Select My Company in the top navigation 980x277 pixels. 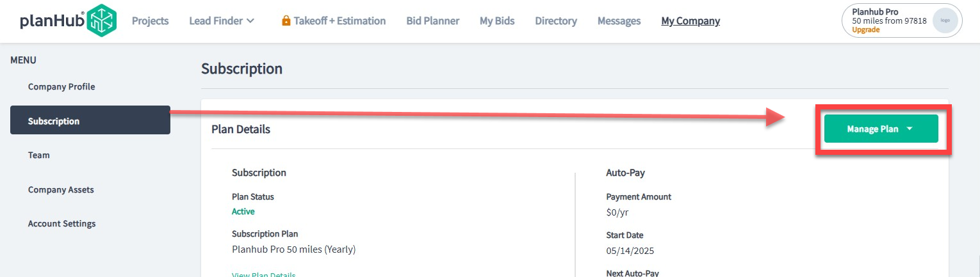point(690,21)
